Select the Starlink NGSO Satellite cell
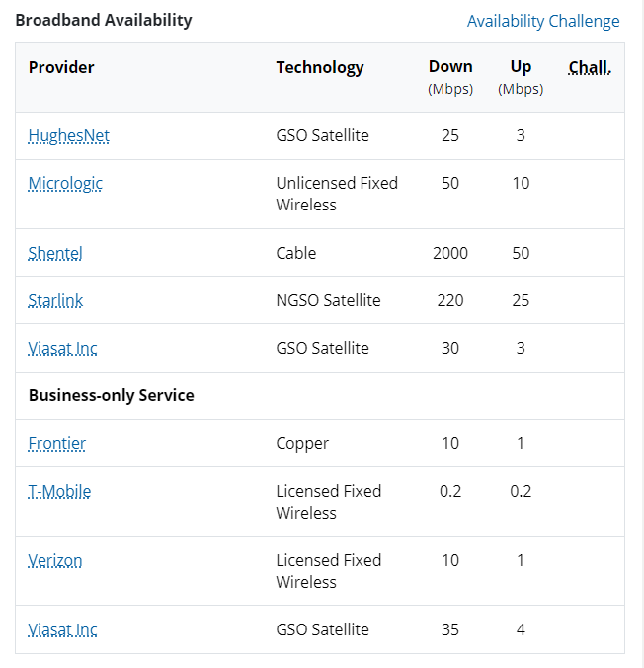 pos(328,300)
